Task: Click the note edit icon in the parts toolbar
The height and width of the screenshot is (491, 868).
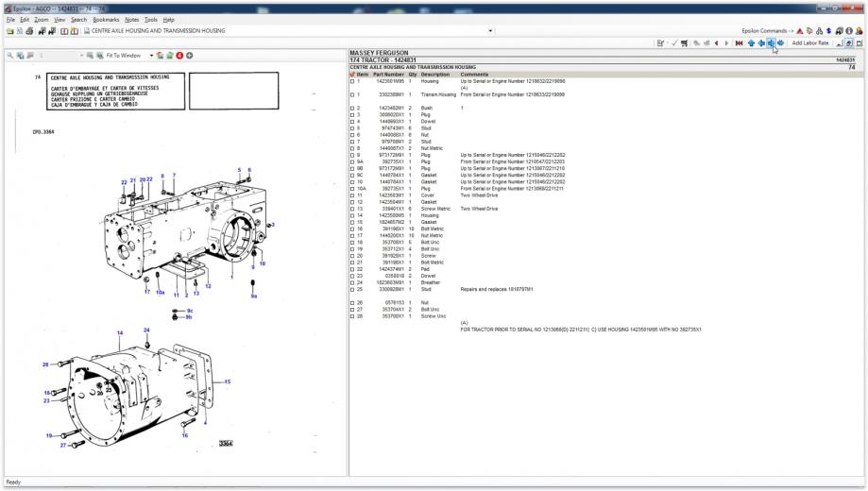Action: point(660,43)
